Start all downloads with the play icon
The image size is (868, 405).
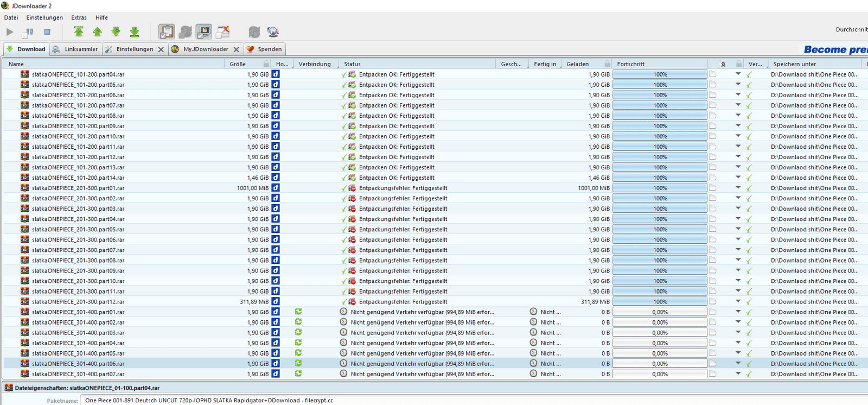pyautogui.click(x=10, y=32)
